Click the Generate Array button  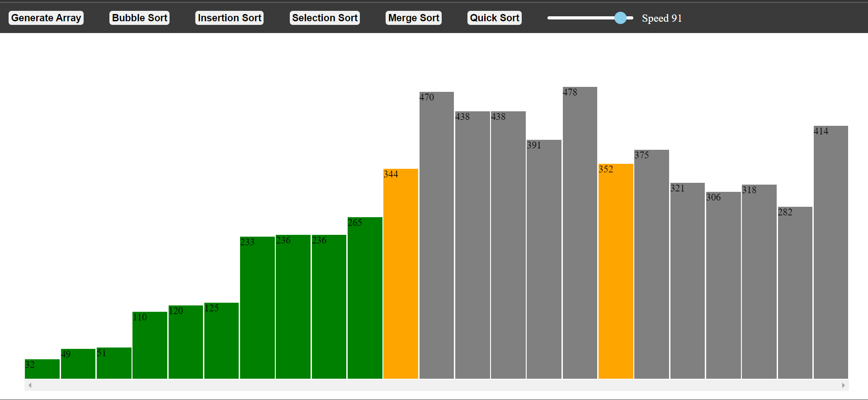click(x=46, y=18)
